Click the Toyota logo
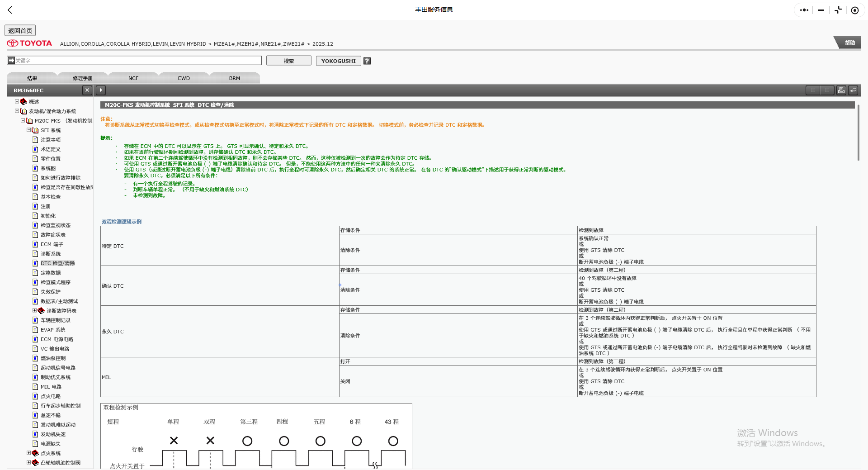868x470 pixels. coord(29,43)
